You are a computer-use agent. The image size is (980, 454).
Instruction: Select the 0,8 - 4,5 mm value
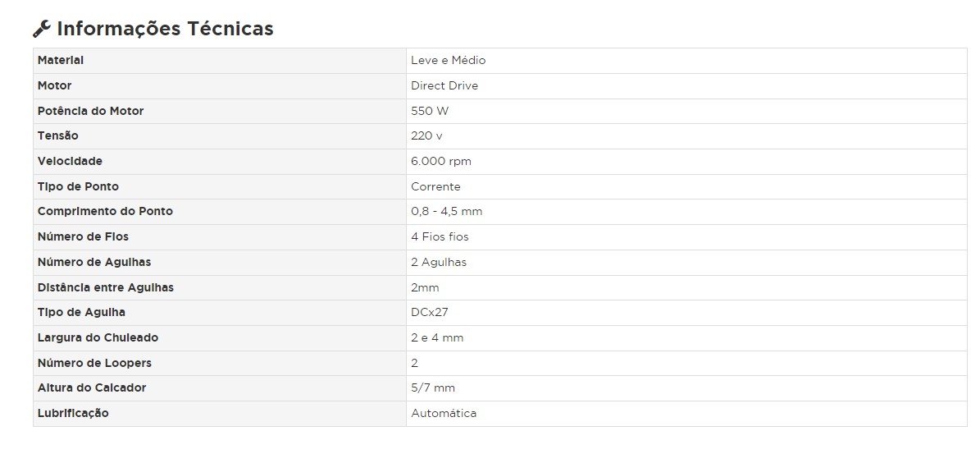tap(446, 212)
